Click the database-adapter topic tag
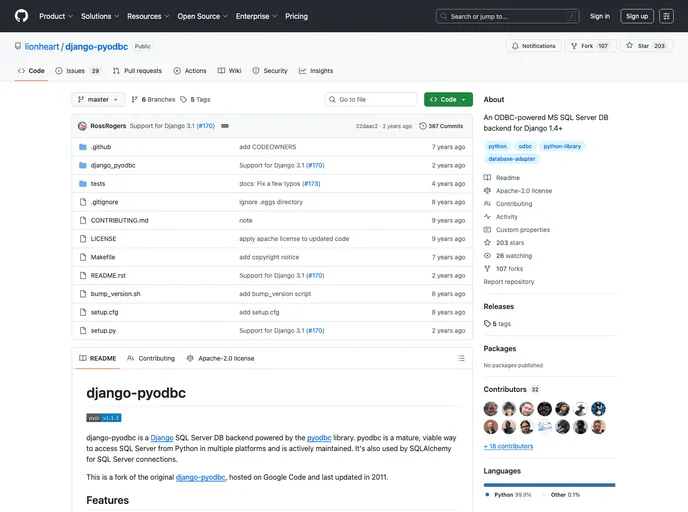 tap(512, 159)
